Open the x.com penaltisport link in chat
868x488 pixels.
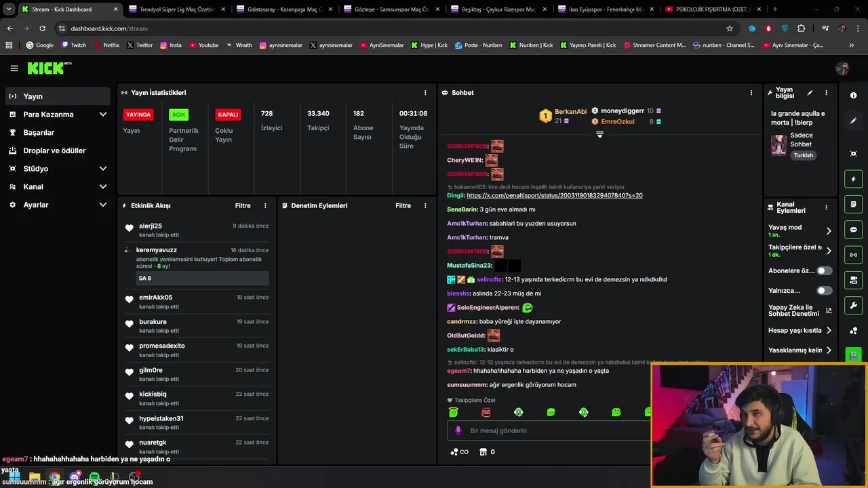pyautogui.click(x=555, y=195)
